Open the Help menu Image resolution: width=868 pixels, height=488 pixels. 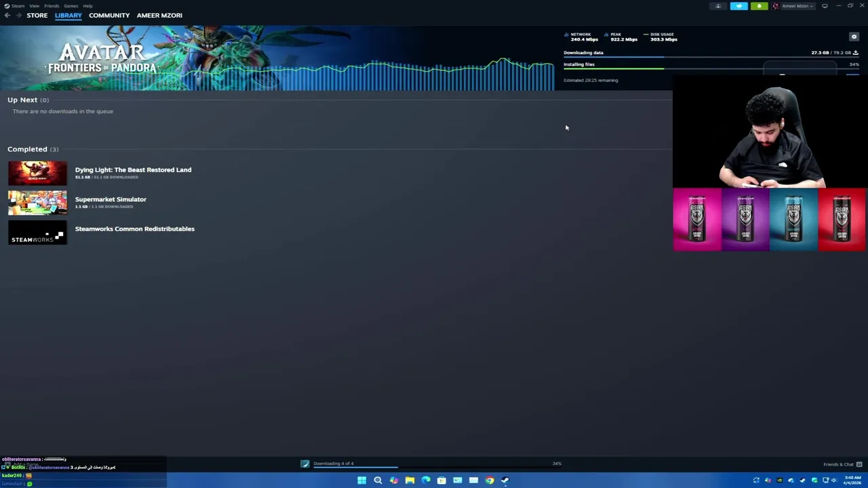(x=87, y=5)
